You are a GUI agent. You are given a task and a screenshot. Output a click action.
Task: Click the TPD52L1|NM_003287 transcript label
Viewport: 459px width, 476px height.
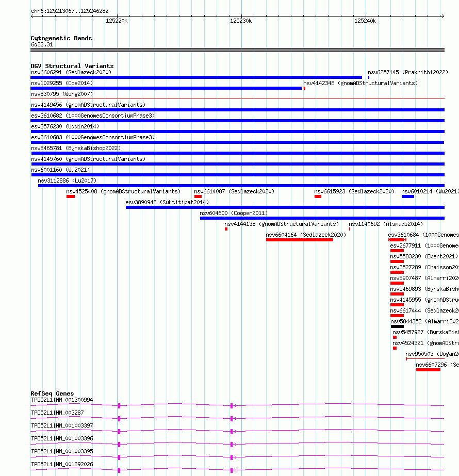coord(57,413)
